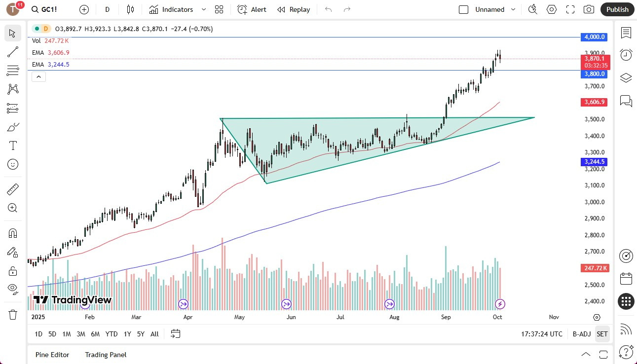Open the Emoji drawing tool

12,164
